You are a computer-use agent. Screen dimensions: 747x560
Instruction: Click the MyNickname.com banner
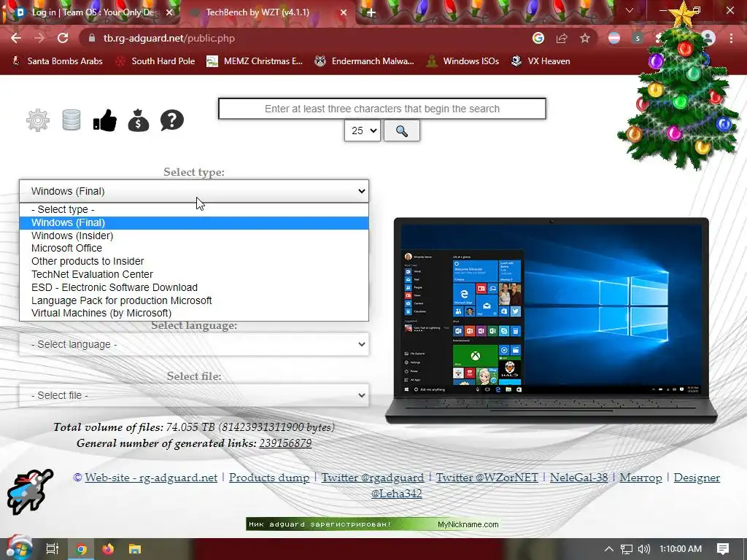[x=373, y=524]
